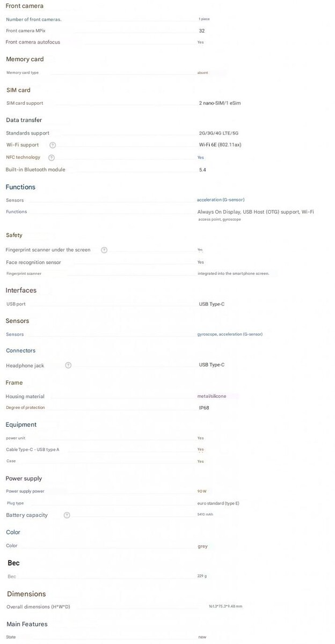Open the NFC technology "Yes" value link
The width and height of the screenshot is (335, 644).
201,158
